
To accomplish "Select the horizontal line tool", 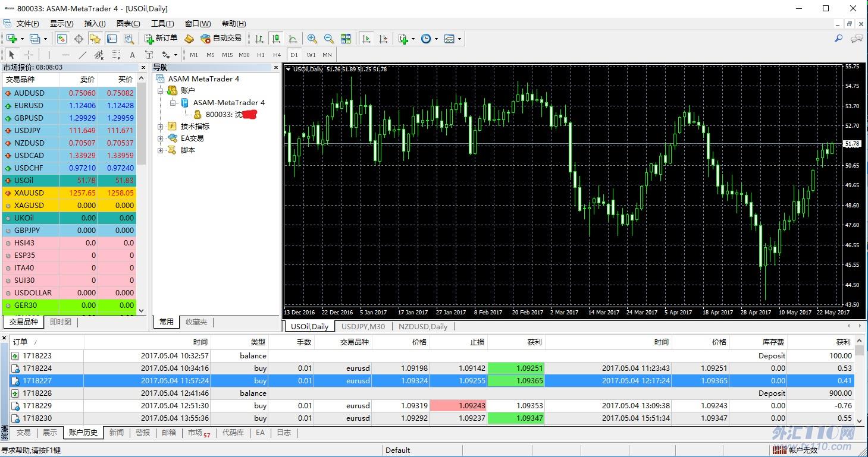I will click(x=66, y=55).
